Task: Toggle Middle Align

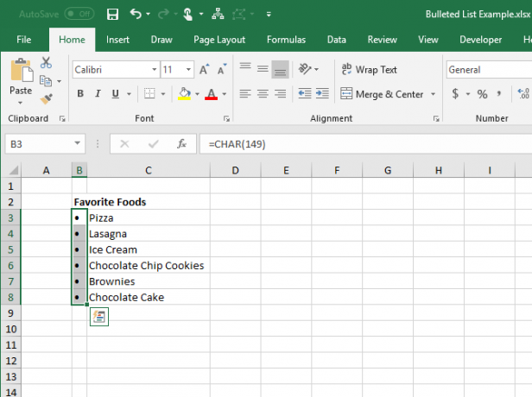Action: click(x=263, y=69)
